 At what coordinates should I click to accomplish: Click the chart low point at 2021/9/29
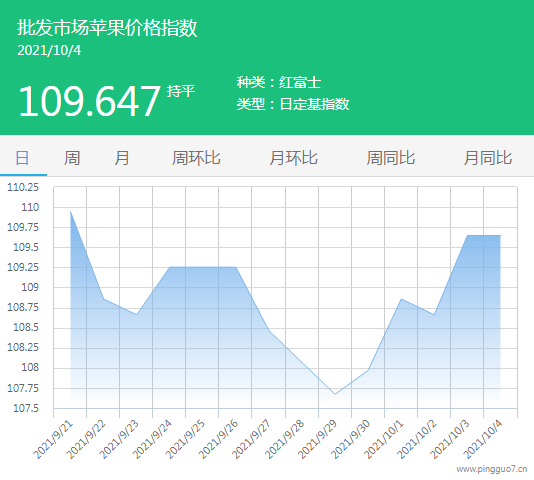tap(335, 394)
